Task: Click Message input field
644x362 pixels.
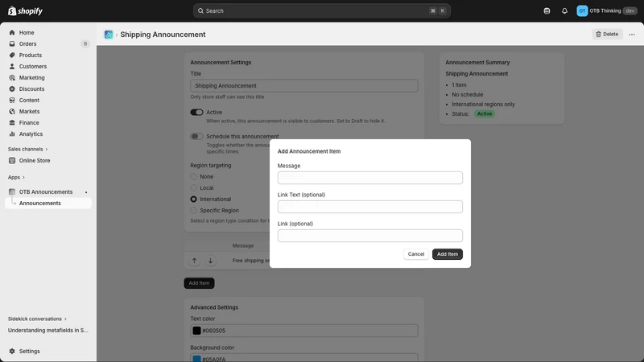Action: point(370,178)
